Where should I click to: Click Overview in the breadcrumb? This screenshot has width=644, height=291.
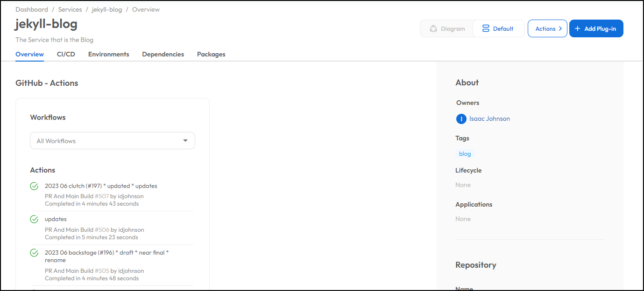click(x=146, y=9)
